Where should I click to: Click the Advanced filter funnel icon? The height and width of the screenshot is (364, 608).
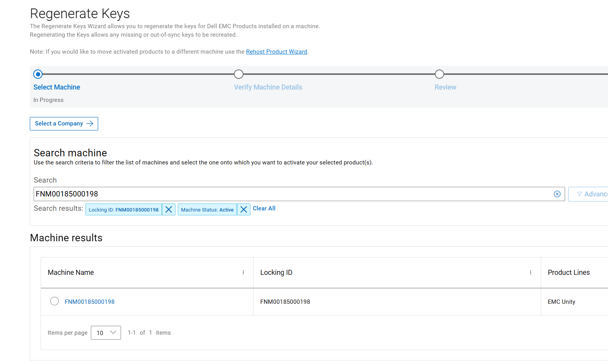(x=579, y=194)
